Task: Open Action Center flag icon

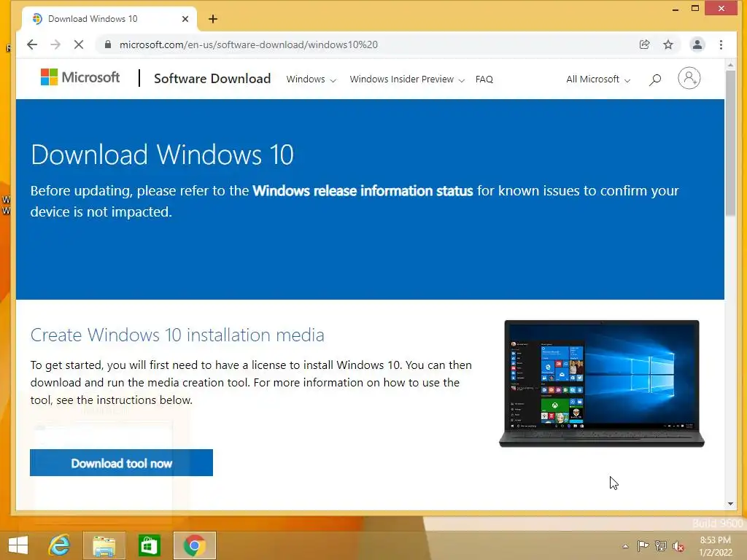Action: click(x=643, y=545)
